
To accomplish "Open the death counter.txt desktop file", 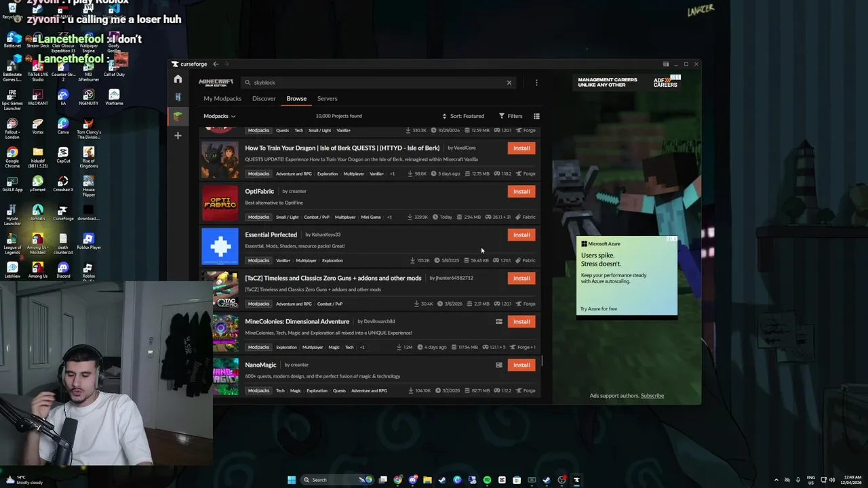I will tap(63, 244).
